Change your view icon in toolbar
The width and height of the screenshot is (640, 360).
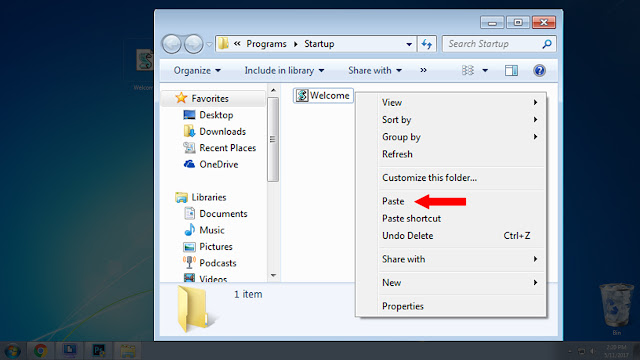coord(468,70)
